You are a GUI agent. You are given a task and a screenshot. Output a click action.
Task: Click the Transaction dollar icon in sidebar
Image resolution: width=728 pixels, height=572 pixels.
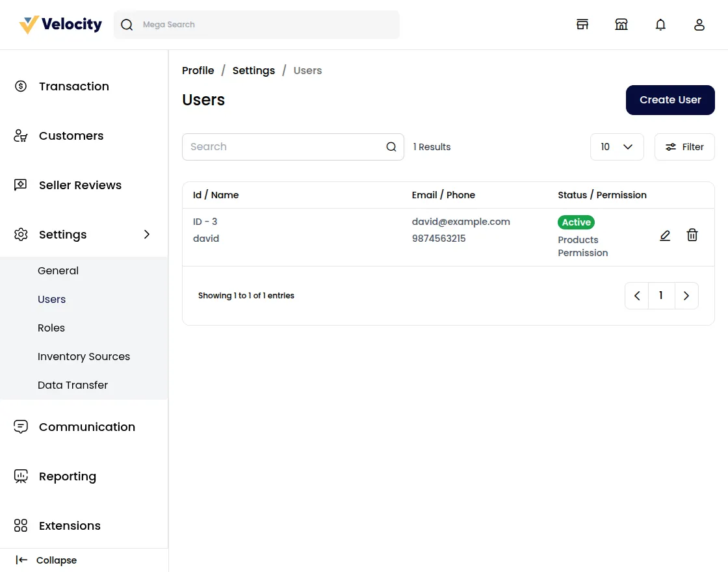(21, 86)
